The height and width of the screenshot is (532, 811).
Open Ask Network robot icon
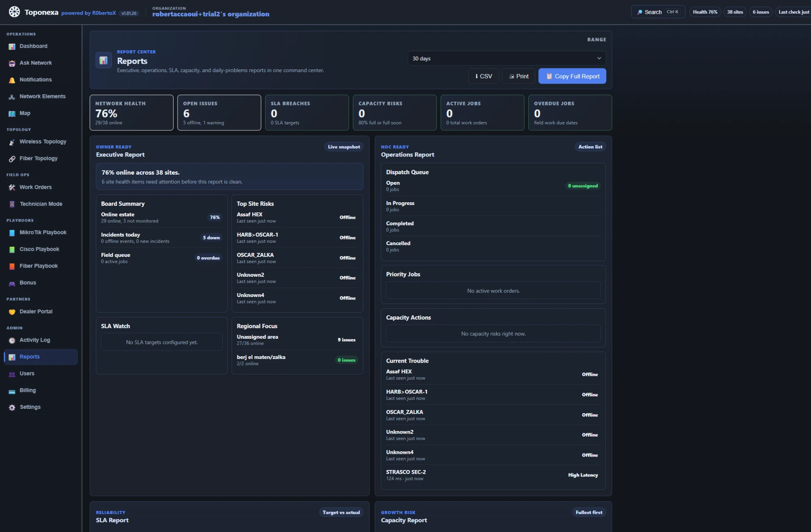click(x=12, y=63)
